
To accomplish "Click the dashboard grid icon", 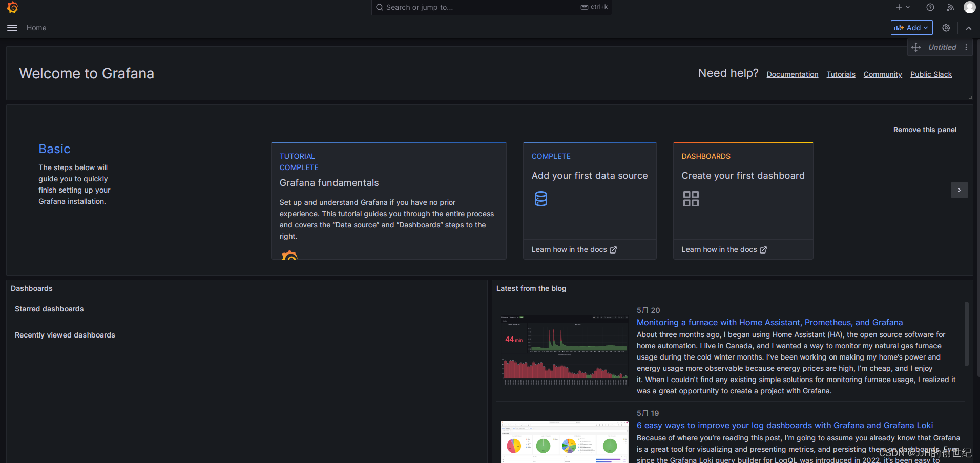I will (691, 199).
